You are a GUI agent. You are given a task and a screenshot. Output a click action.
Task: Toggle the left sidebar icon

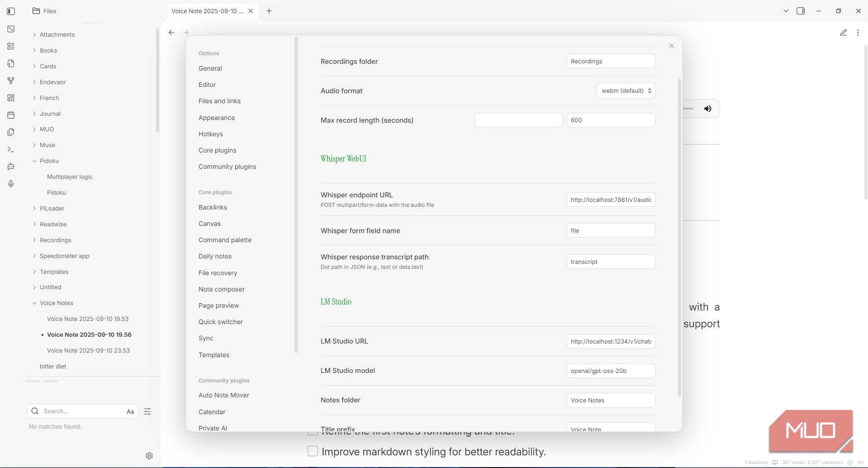tap(11, 11)
